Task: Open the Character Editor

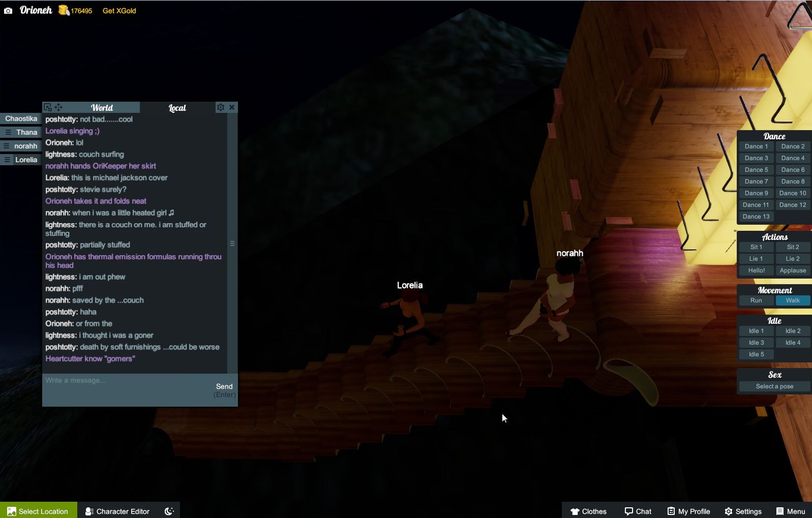Action: pos(117,511)
